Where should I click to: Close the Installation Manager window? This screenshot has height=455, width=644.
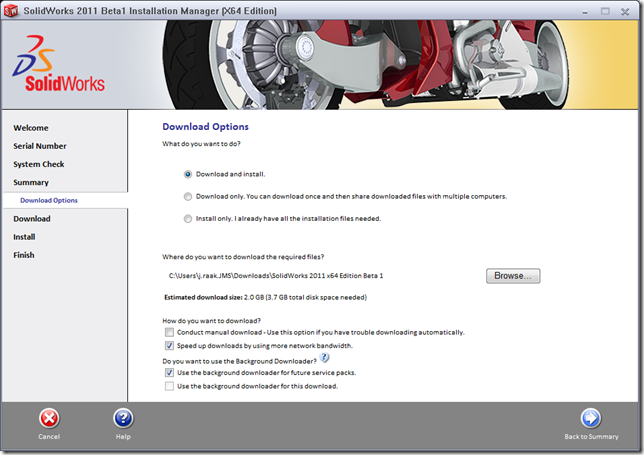pos(625,11)
